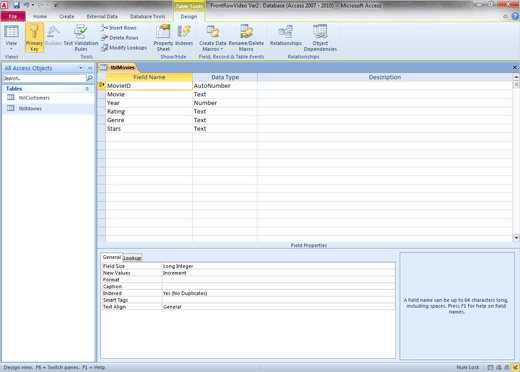This screenshot has width=520, height=372.
Task: Click the Stars field name cell
Action: [x=149, y=129]
